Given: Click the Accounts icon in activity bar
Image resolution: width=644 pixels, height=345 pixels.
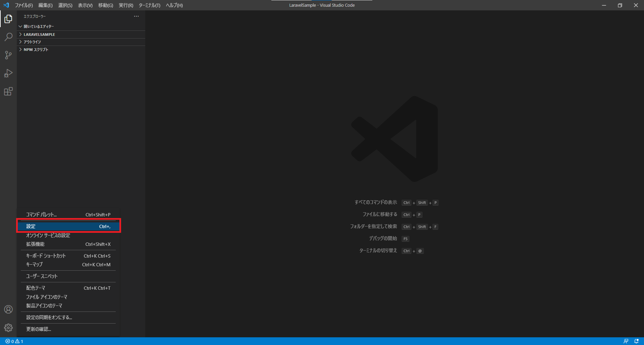Looking at the screenshot, I should (8, 309).
